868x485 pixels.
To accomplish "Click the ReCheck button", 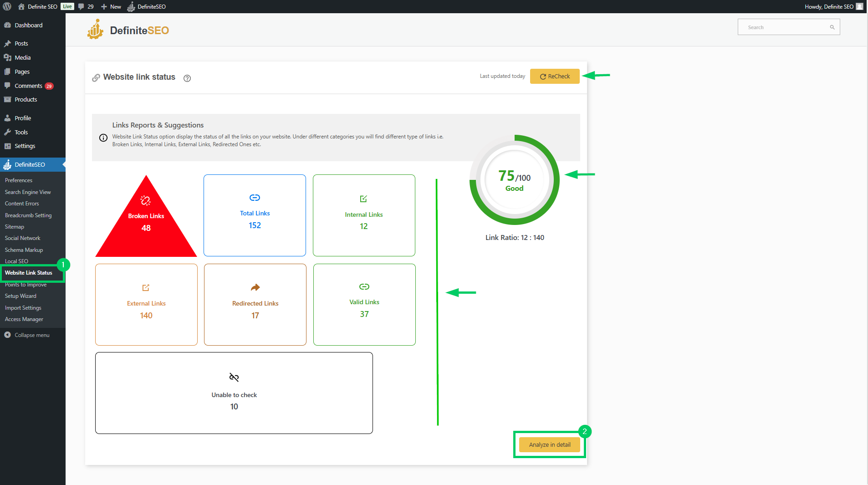I will coord(555,76).
